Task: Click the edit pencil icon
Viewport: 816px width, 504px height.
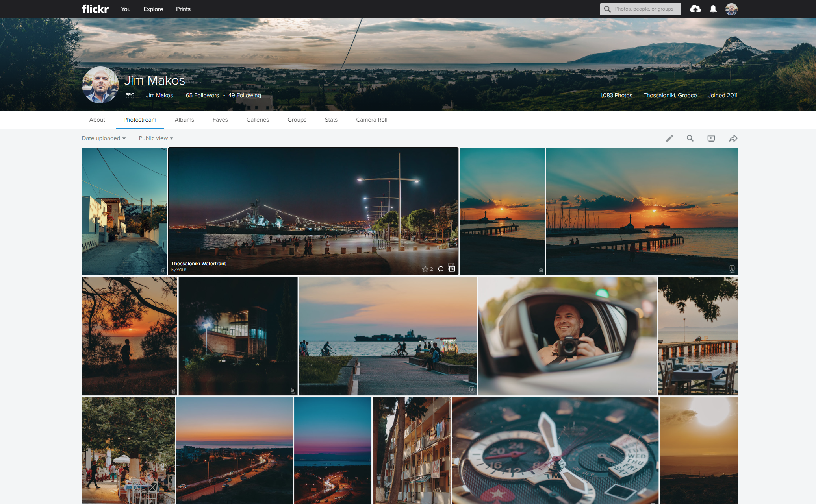Action: coord(669,138)
